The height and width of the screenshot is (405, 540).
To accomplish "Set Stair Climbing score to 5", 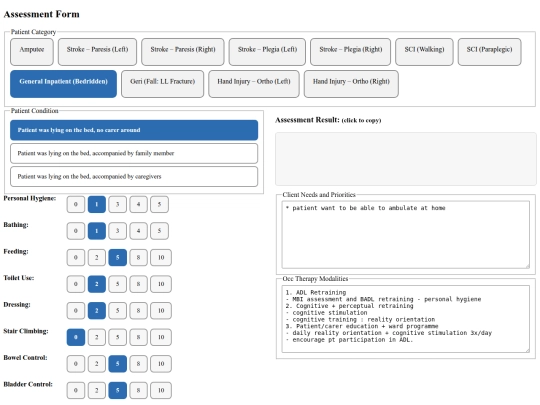I will pos(117,337).
